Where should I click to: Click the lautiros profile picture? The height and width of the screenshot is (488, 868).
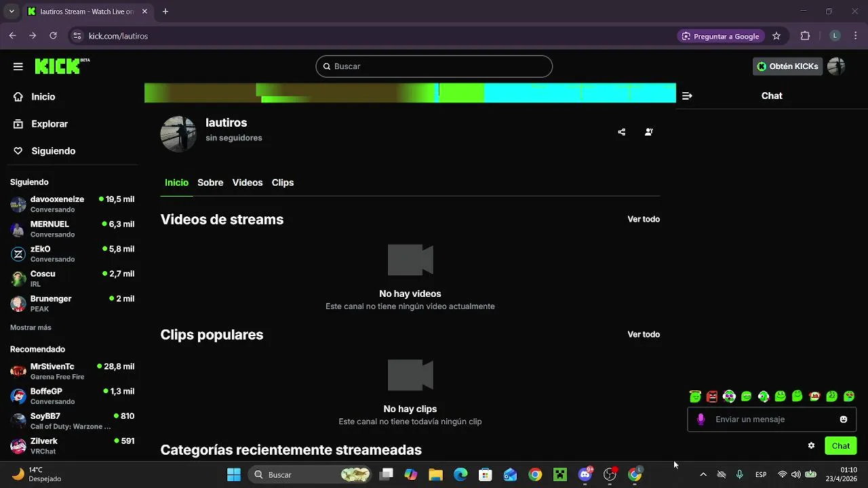point(178,134)
